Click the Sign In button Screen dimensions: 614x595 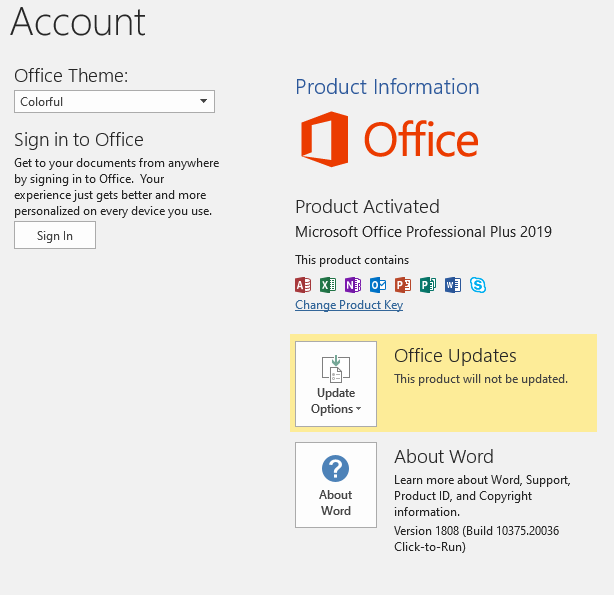coord(55,235)
